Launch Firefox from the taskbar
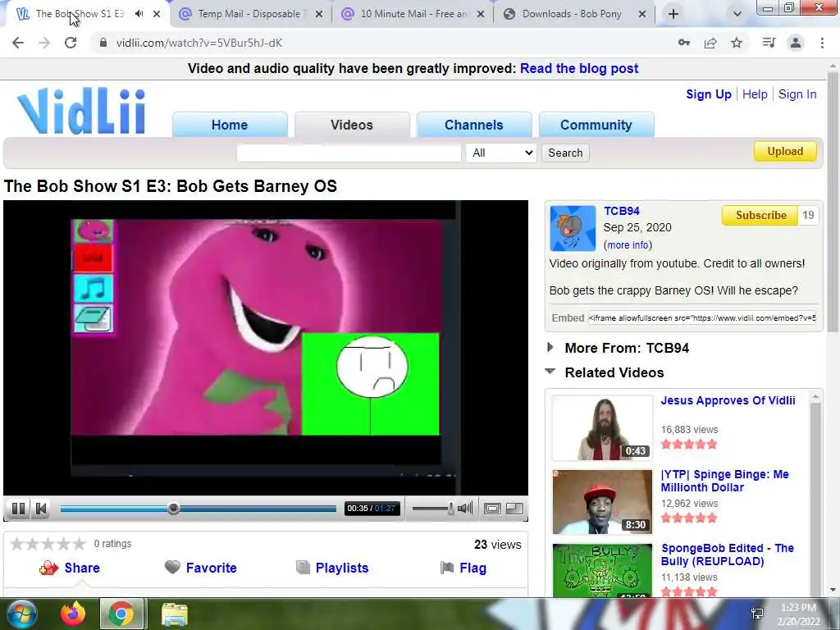Viewport: 840px width, 630px height. [x=73, y=614]
